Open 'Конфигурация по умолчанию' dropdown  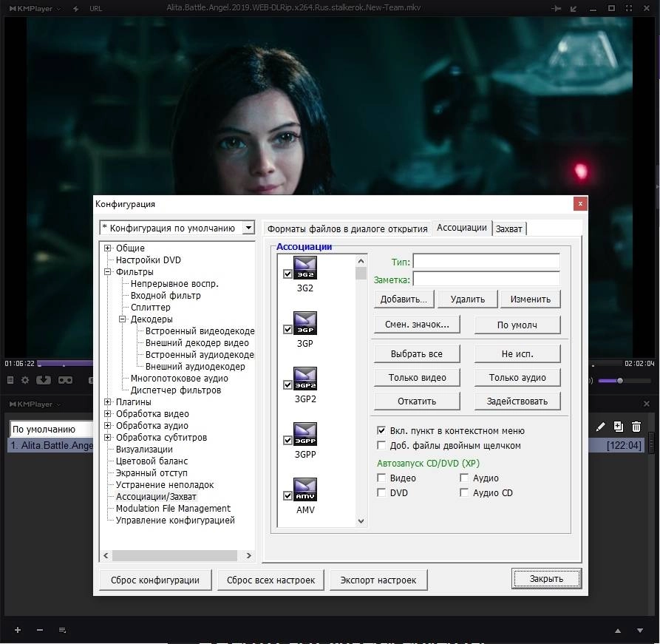tap(249, 228)
